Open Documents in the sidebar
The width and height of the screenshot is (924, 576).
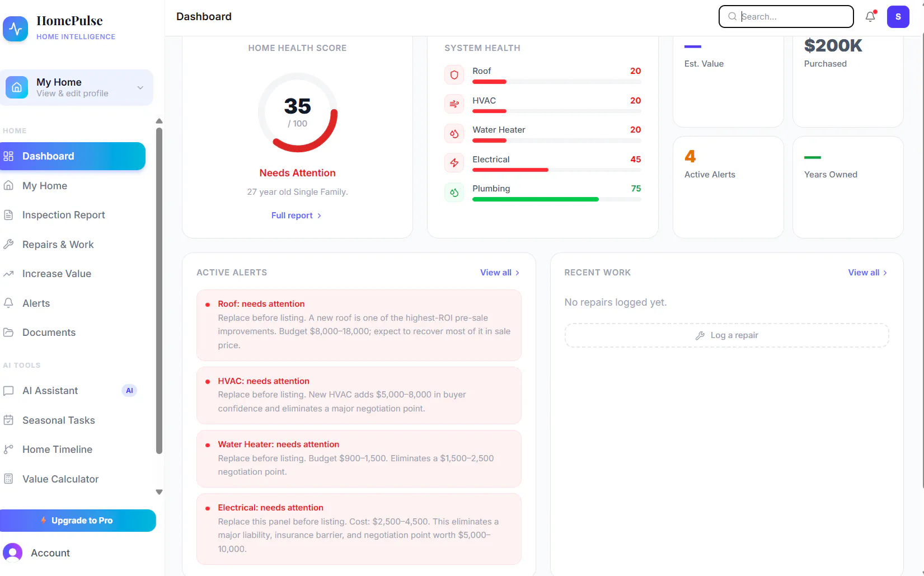pyautogui.click(x=73, y=333)
